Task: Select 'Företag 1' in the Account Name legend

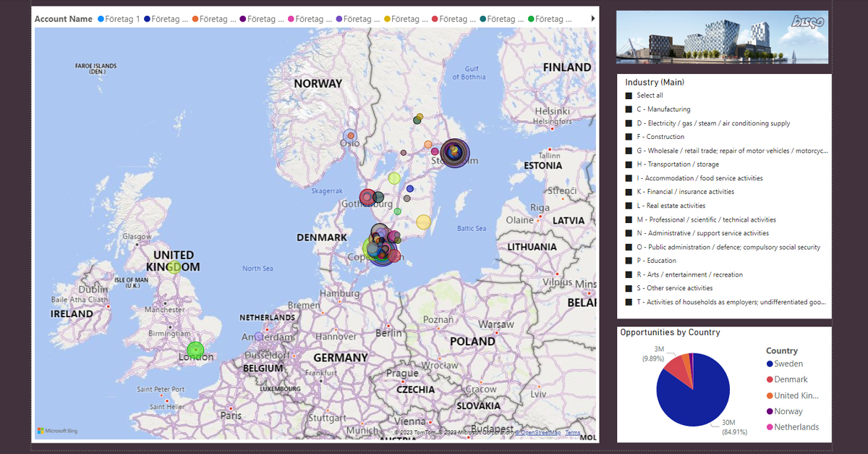Action: pyautogui.click(x=118, y=19)
